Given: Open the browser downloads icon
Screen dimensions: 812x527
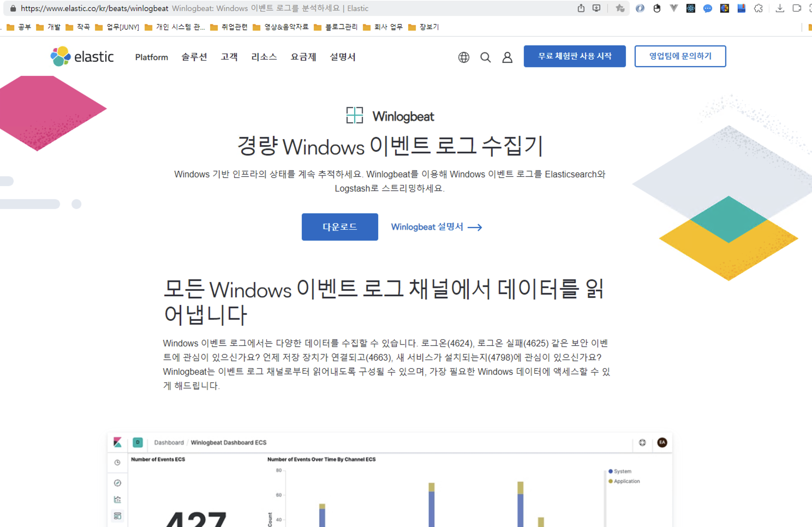Looking at the screenshot, I should [780, 8].
